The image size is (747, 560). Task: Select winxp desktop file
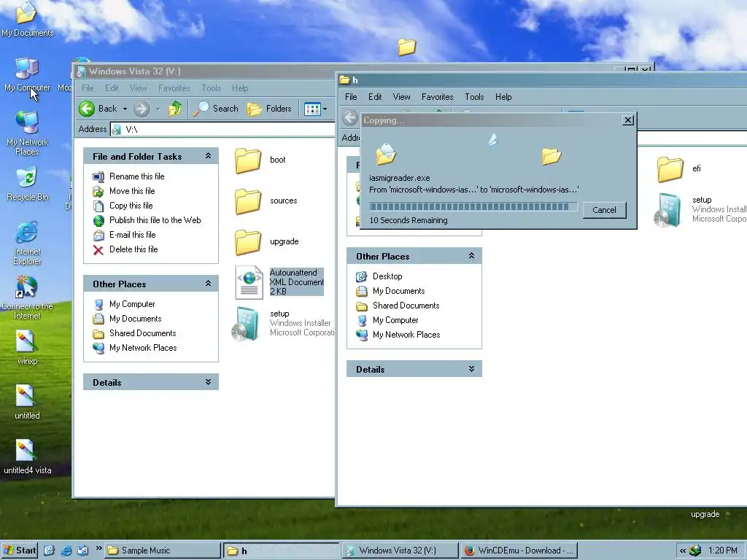pos(27,348)
